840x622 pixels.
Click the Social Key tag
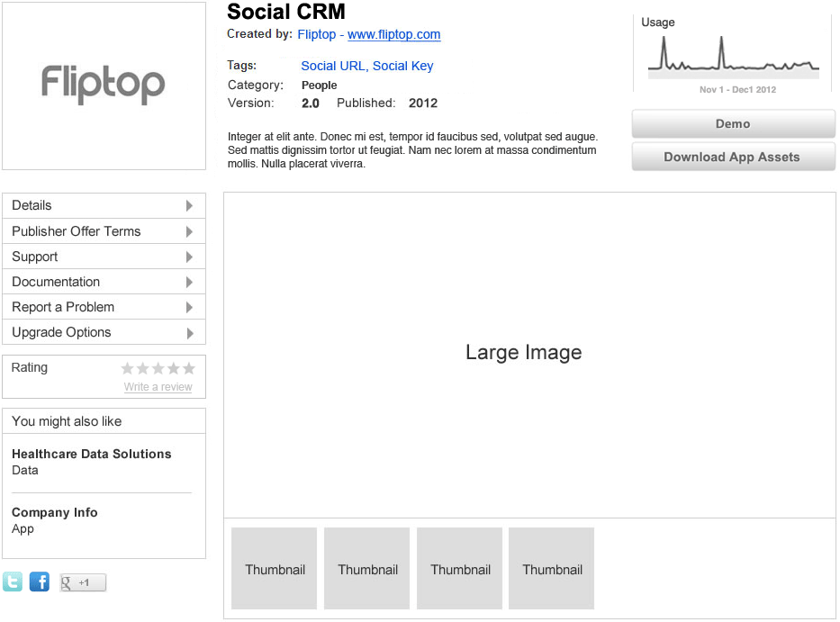[x=402, y=66]
